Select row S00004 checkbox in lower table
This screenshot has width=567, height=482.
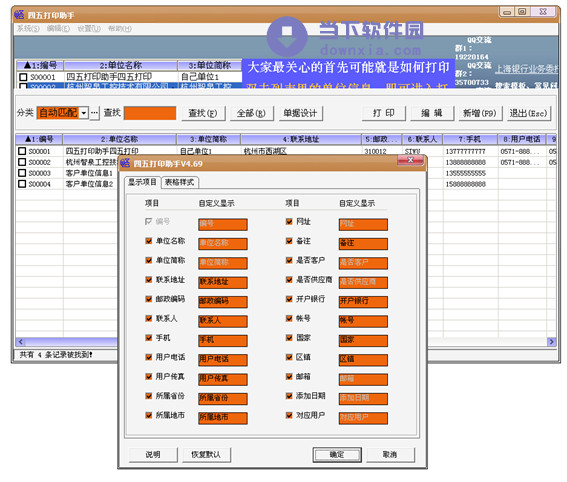tap(22, 184)
